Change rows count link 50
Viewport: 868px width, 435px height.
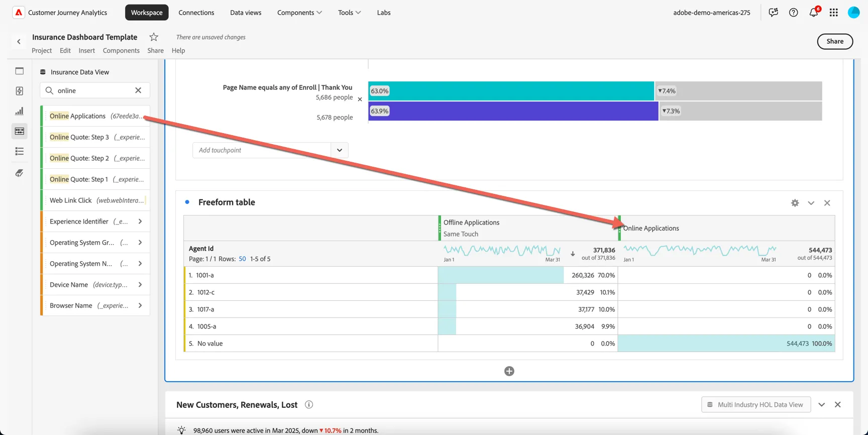click(242, 259)
